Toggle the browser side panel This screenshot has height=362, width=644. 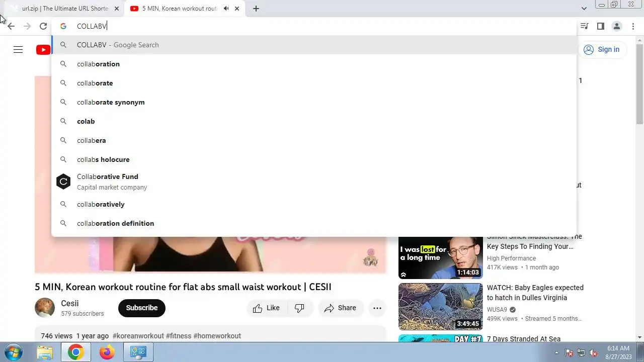coord(600,26)
